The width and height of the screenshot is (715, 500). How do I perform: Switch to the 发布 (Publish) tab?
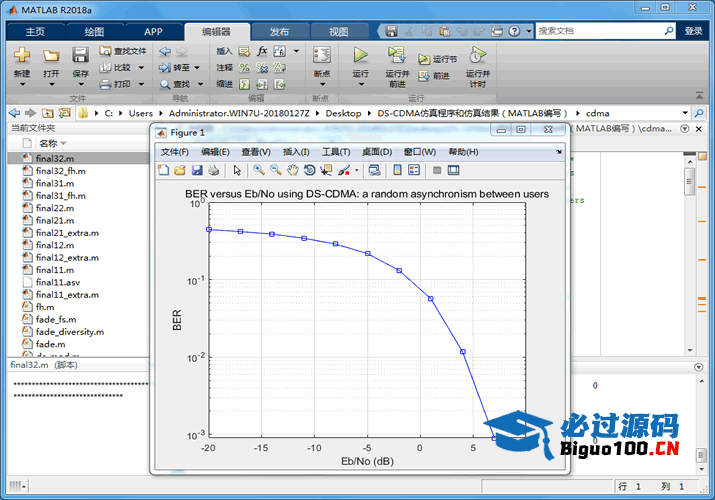point(279,31)
